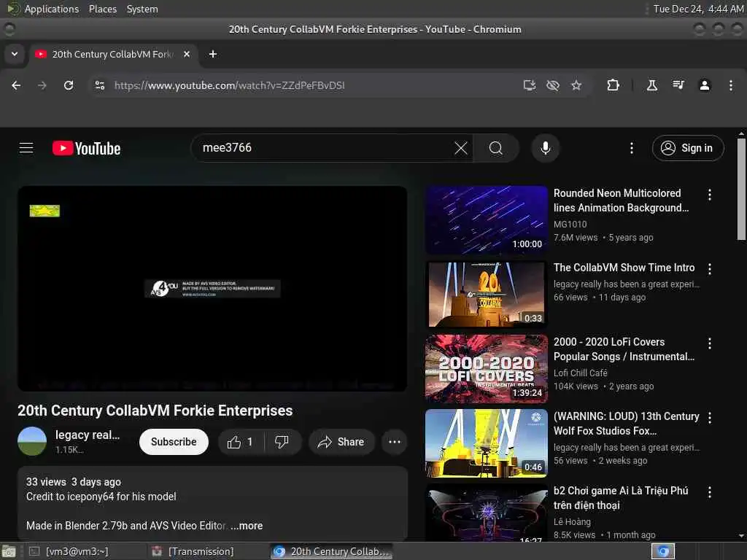Click the Sign in button
Image resolution: width=747 pixels, height=560 pixels.
coord(688,148)
